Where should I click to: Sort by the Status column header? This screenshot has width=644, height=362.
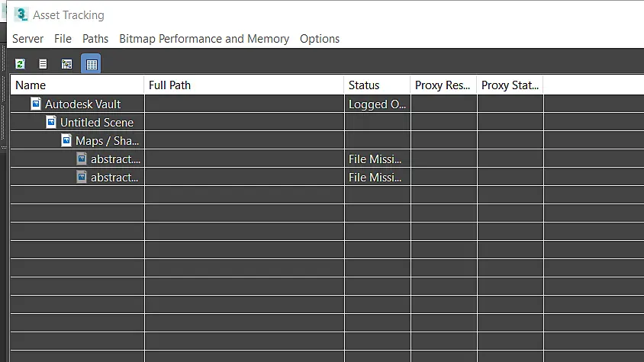pyautogui.click(x=377, y=85)
